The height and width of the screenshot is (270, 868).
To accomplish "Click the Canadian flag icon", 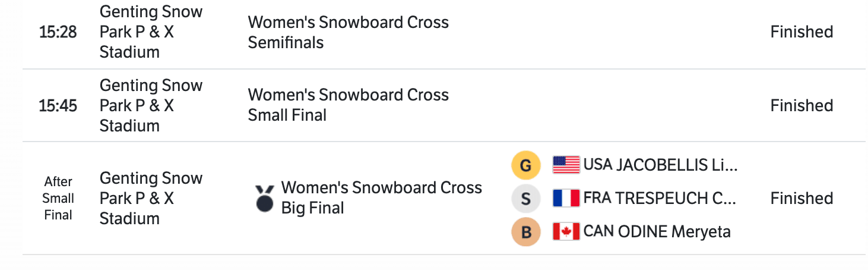I will point(566,231).
